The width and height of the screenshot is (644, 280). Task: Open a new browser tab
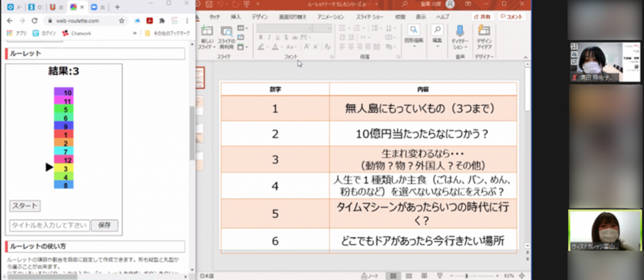(117, 7)
